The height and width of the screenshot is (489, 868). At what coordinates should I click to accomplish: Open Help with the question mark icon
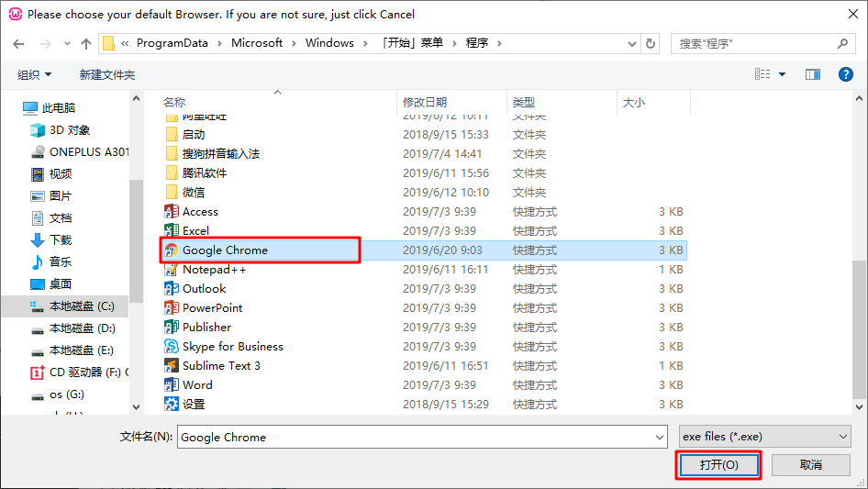[x=846, y=74]
